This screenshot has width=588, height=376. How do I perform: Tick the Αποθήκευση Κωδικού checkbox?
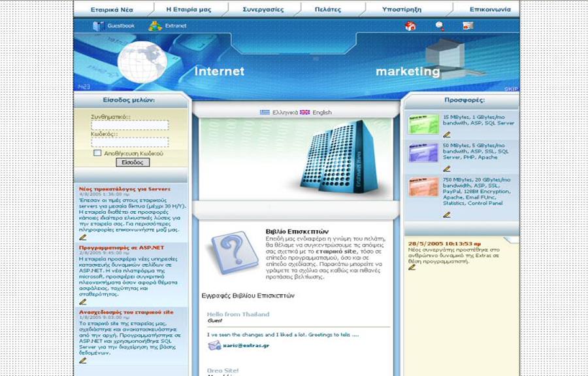pos(97,153)
